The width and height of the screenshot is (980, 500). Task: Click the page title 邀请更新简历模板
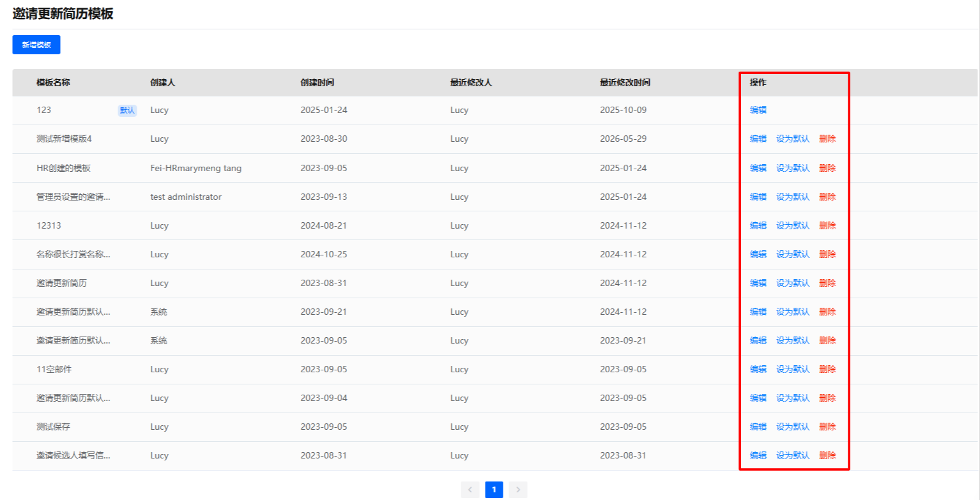(x=63, y=13)
